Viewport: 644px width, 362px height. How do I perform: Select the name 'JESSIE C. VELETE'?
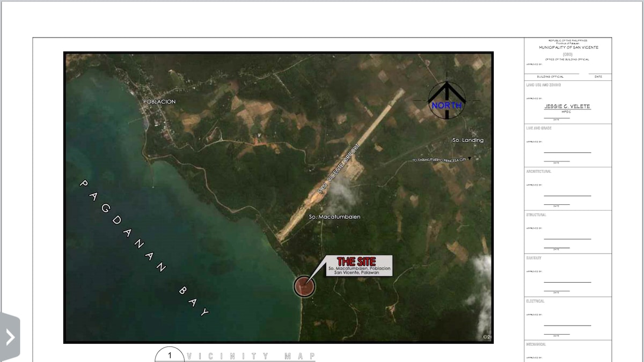click(x=567, y=106)
